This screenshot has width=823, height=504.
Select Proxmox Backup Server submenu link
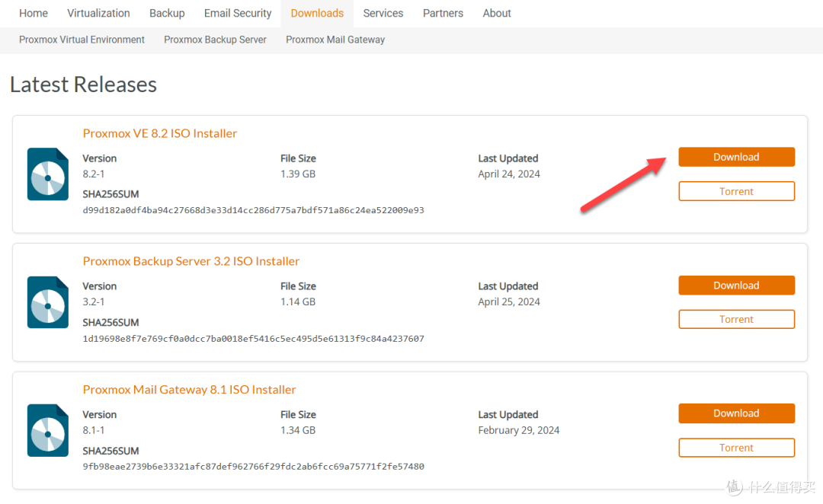point(215,40)
